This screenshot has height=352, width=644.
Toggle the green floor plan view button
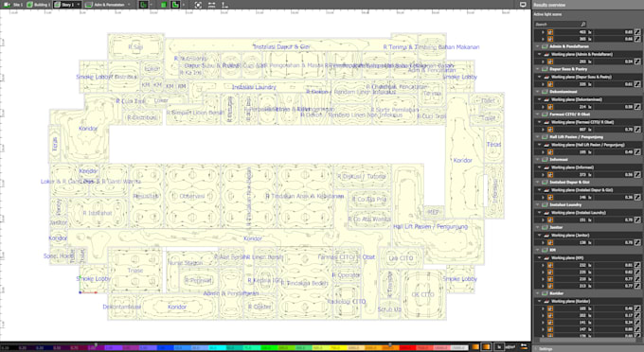164,5
